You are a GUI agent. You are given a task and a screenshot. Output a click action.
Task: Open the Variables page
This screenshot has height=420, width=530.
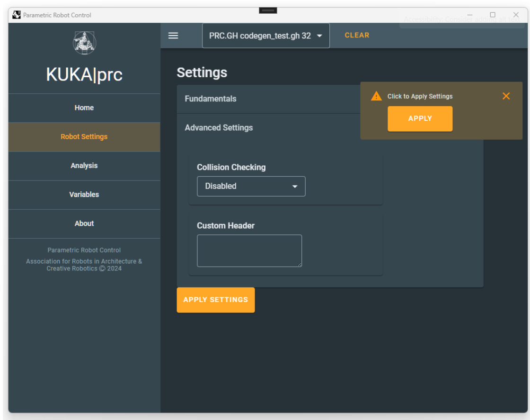[x=84, y=195]
